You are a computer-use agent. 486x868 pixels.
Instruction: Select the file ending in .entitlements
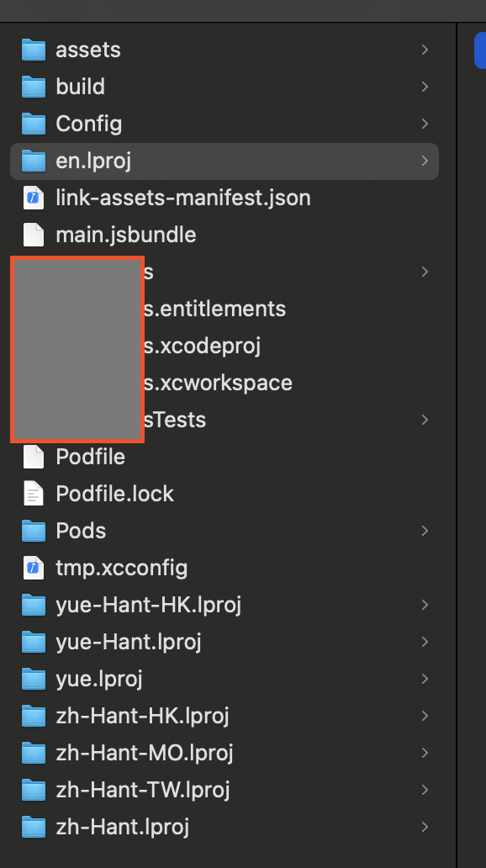pyautogui.click(x=225, y=309)
